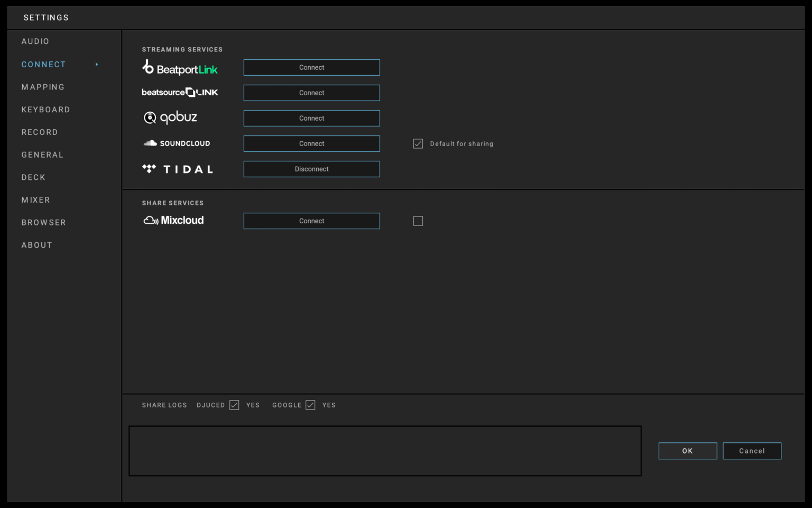Click the TIDAL logo
Screen dimensions: 812x508
point(178,169)
